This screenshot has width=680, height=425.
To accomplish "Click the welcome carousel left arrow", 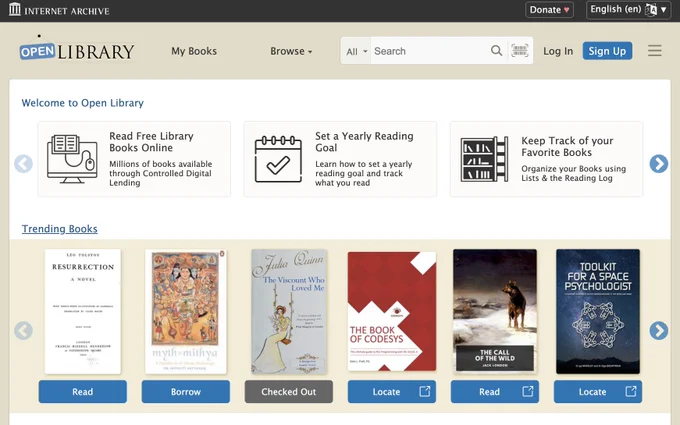I will (23, 164).
